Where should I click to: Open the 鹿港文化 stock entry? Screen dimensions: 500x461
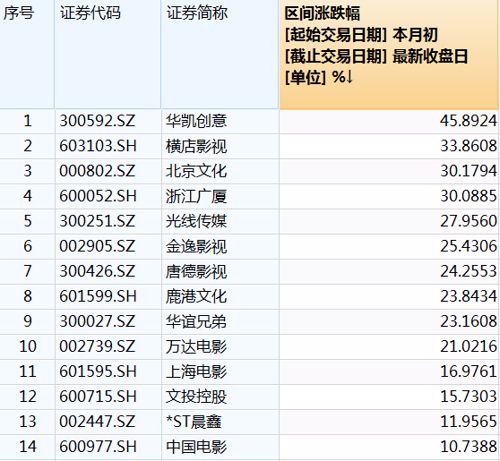(196, 296)
